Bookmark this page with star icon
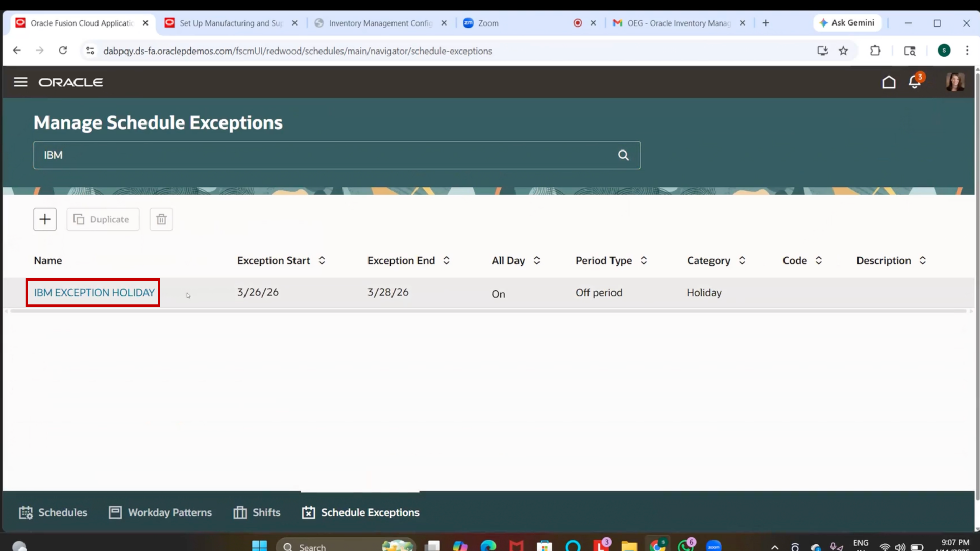Viewport: 980px width, 551px height. coord(843,51)
